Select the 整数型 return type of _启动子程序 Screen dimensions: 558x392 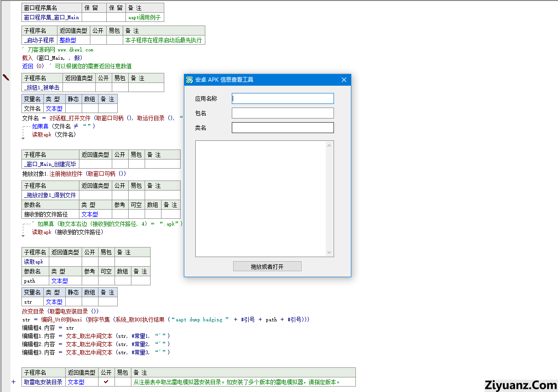(68, 40)
